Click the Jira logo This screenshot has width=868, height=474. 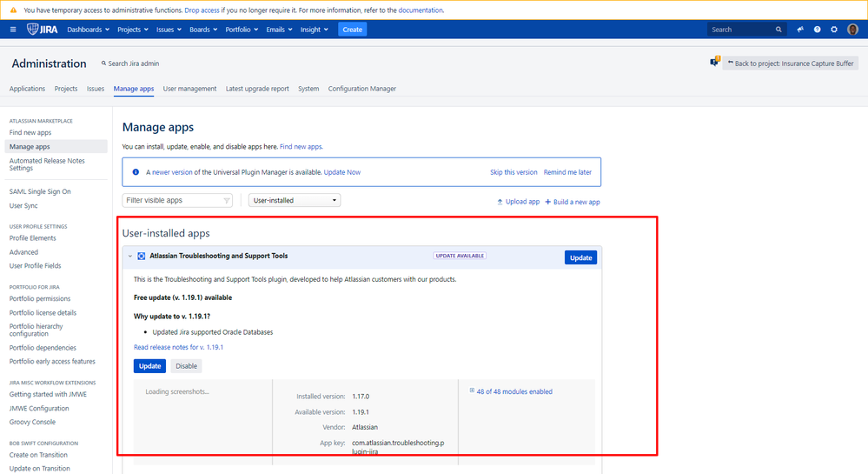coord(42,30)
